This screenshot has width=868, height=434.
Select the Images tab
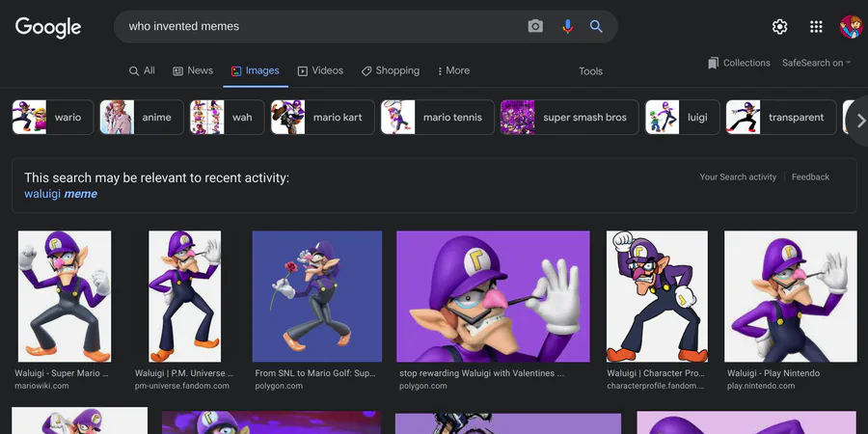click(256, 70)
